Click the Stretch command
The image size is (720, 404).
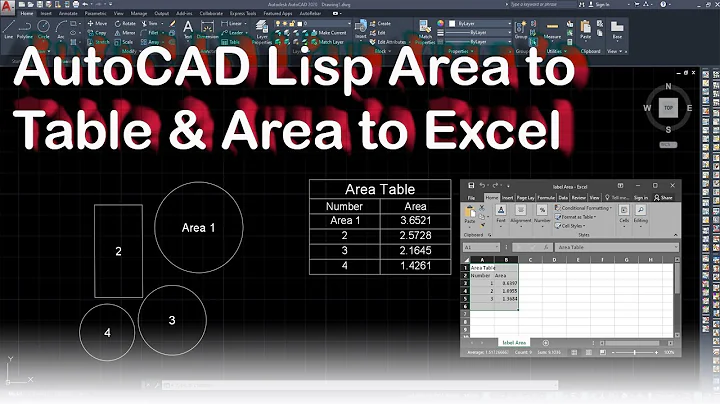(98, 42)
